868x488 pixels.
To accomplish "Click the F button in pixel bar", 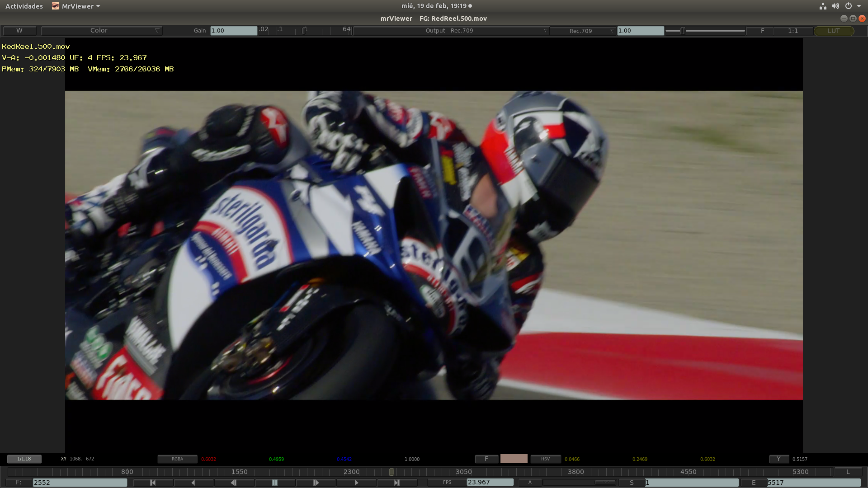I will coord(486,459).
